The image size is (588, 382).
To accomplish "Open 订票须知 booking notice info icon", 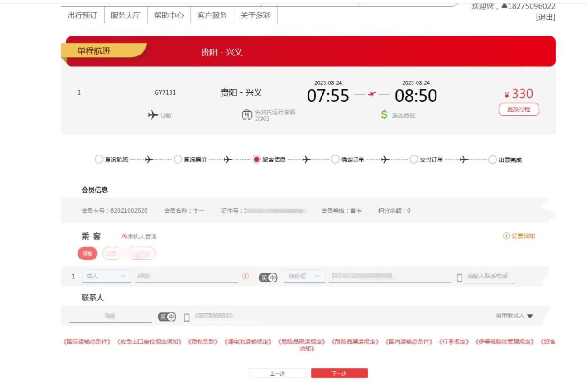I will (x=506, y=236).
